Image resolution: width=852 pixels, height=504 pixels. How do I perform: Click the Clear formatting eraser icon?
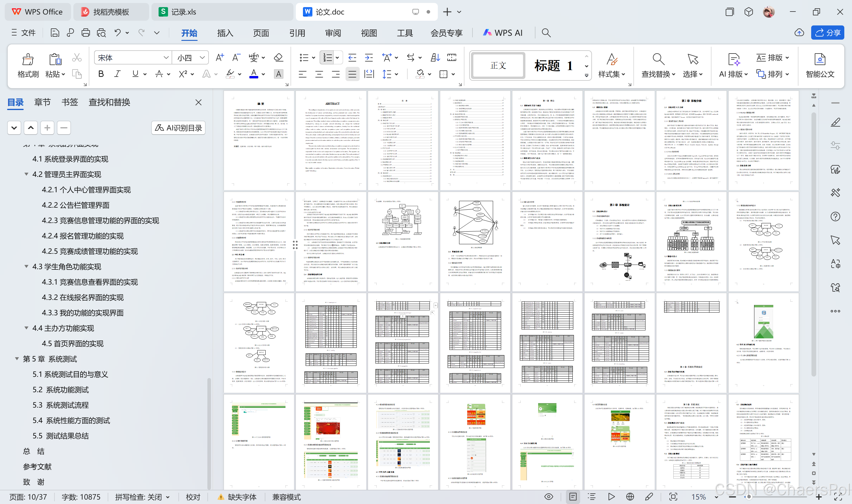278,58
